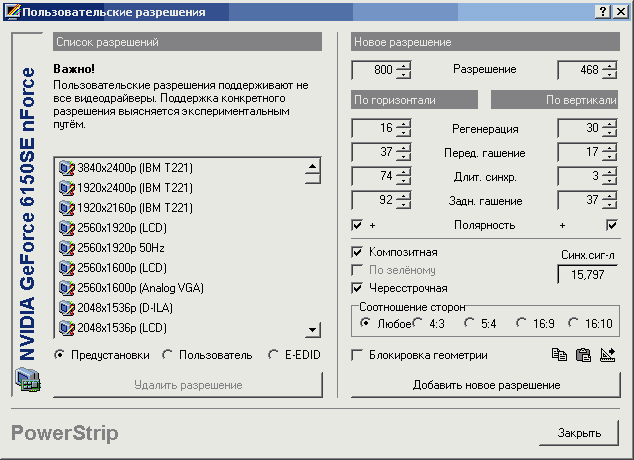
Task: Select 3840x2400p (IBM T221) monitor icon
Action: [x=67, y=168]
